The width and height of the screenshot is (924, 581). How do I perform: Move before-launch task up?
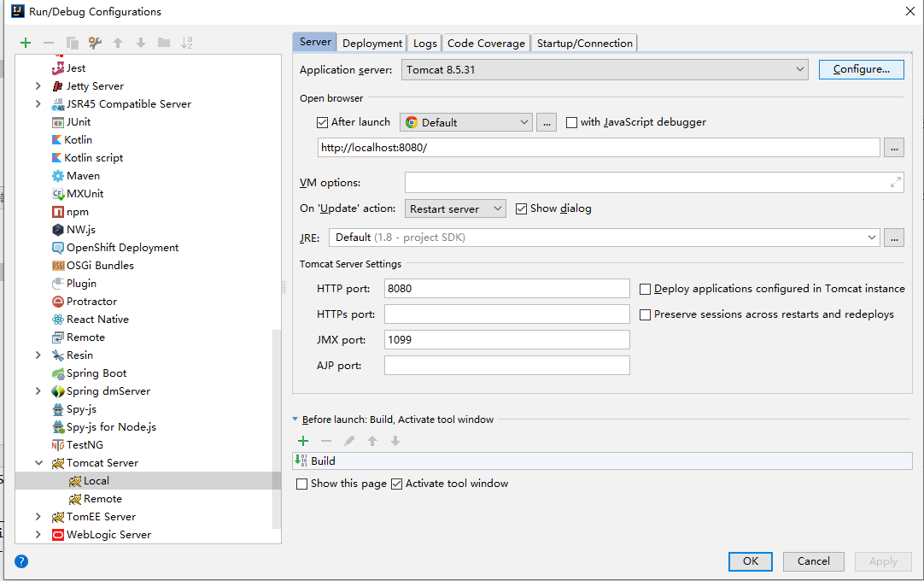pos(372,441)
